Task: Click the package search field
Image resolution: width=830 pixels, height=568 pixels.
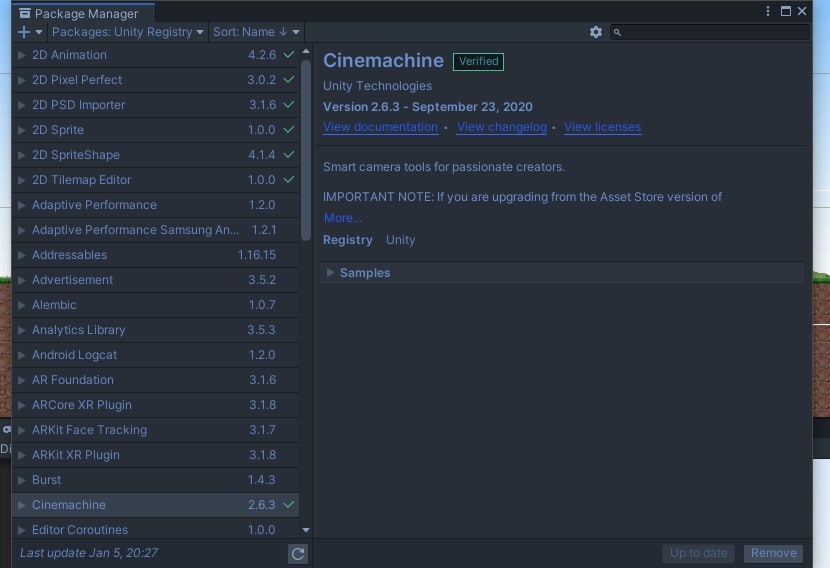Action: 710,32
